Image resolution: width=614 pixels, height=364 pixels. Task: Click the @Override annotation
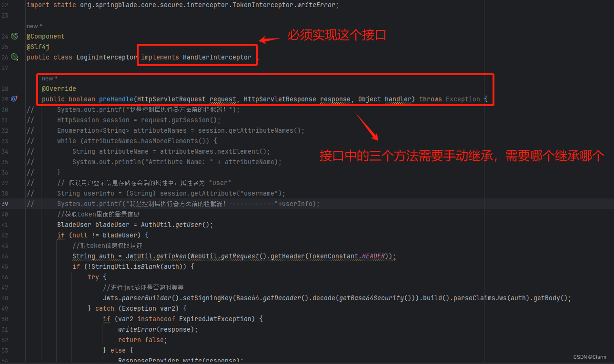pyautogui.click(x=59, y=89)
